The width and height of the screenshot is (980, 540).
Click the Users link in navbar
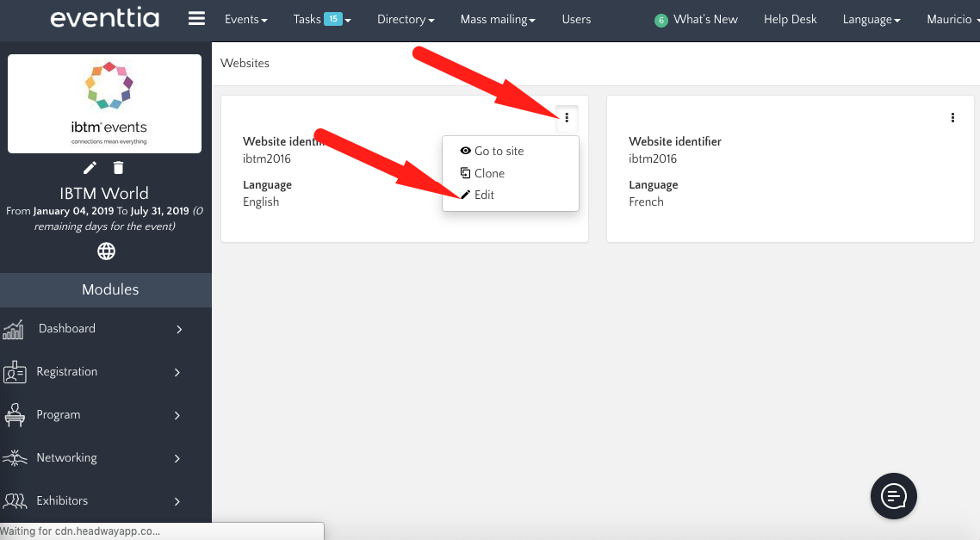click(576, 19)
